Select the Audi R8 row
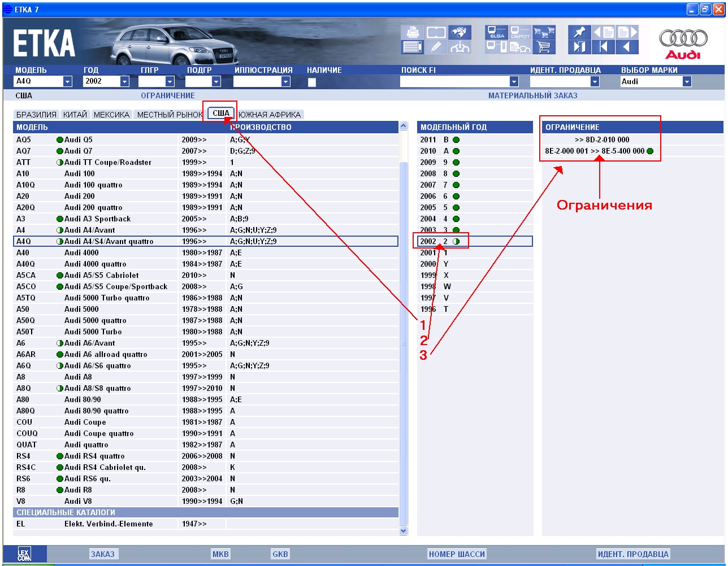Image resolution: width=728 pixels, height=566 pixels. click(206, 490)
